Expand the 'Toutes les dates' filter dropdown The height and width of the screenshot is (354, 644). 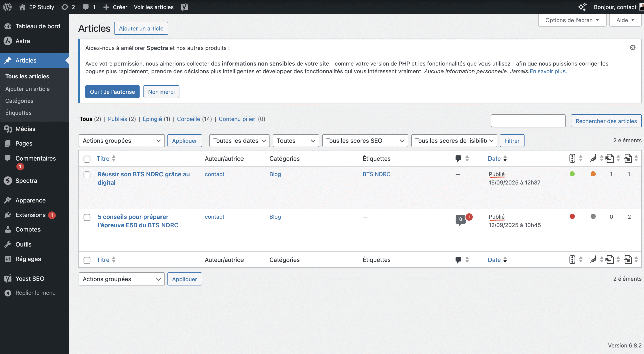(x=239, y=141)
